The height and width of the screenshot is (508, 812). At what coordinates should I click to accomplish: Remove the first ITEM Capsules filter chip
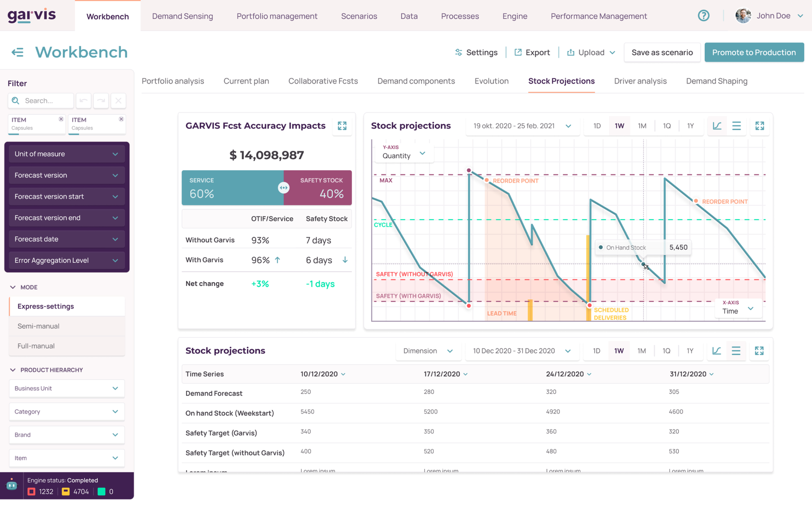coord(61,119)
